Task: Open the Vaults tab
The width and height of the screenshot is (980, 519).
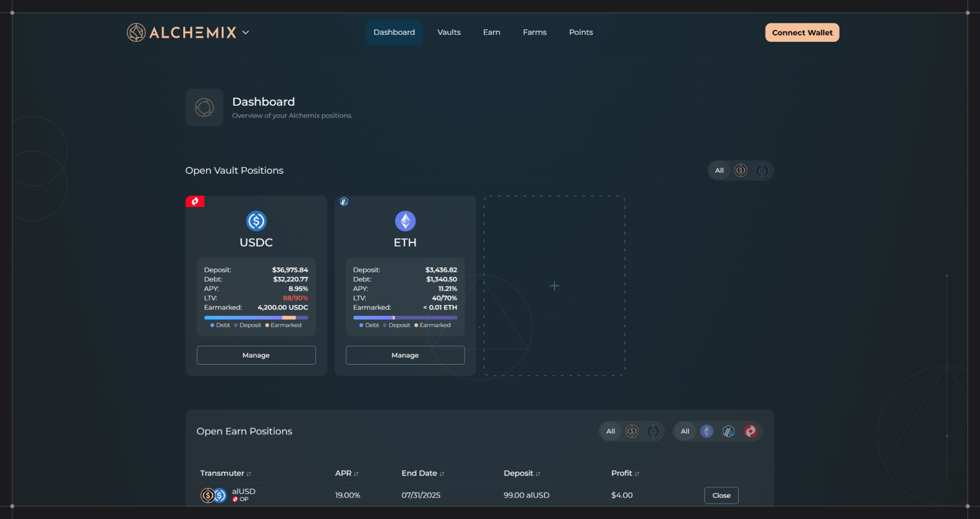Action: coord(449,33)
